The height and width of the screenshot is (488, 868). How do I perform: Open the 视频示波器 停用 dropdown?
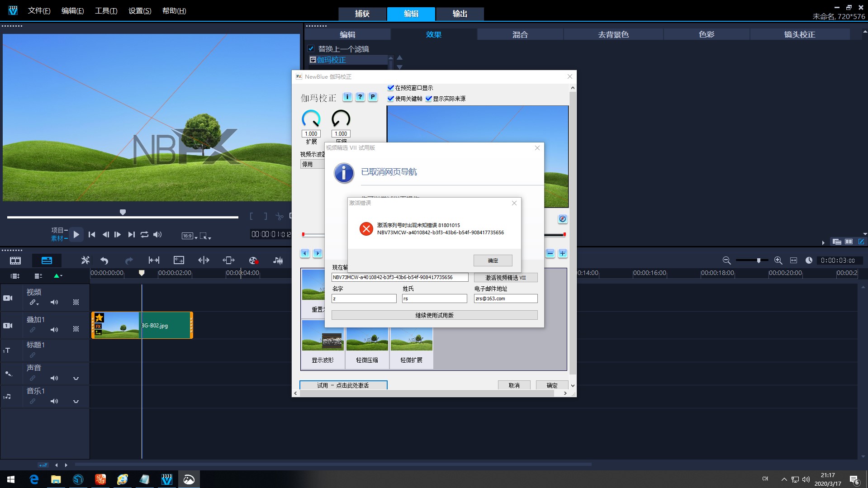pyautogui.click(x=313, y=164)
